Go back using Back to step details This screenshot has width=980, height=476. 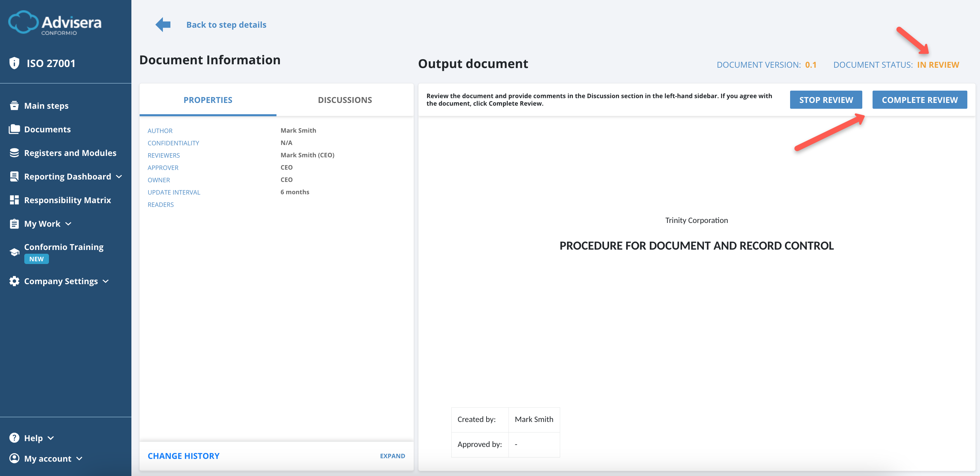pyautogui.click(x=226, y=24)
